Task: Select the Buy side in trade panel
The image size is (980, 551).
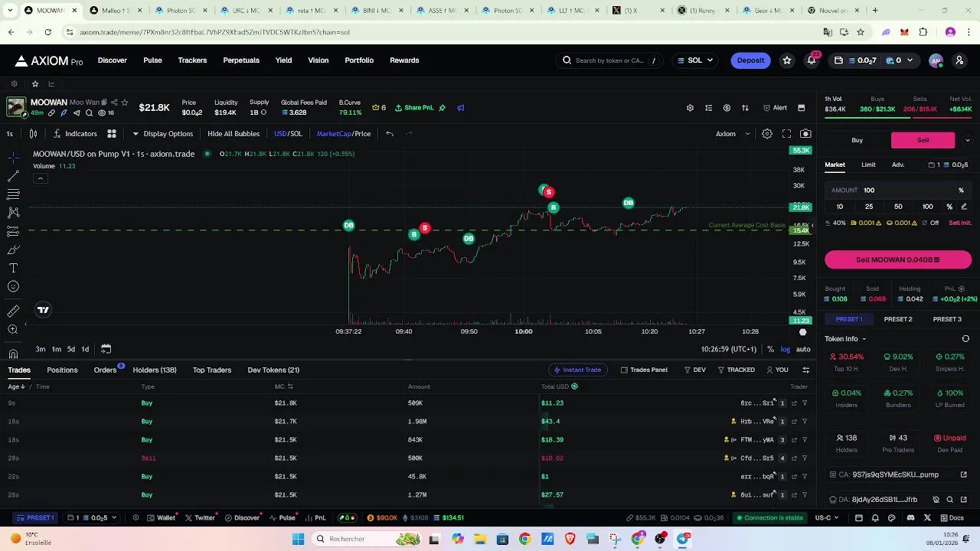Action: (857, 140)
